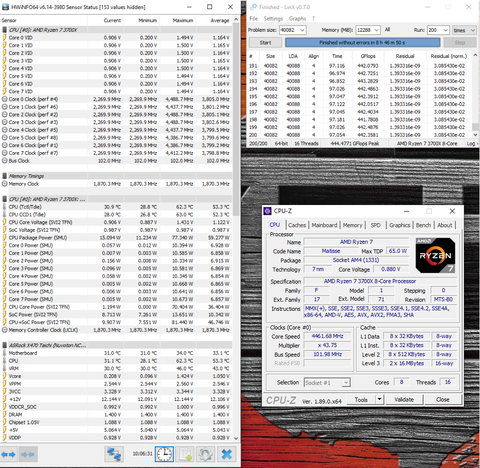Viewport: 480px width, 468px height.
Task: Click Log button in LinX status bar
Action: [471, 143]
